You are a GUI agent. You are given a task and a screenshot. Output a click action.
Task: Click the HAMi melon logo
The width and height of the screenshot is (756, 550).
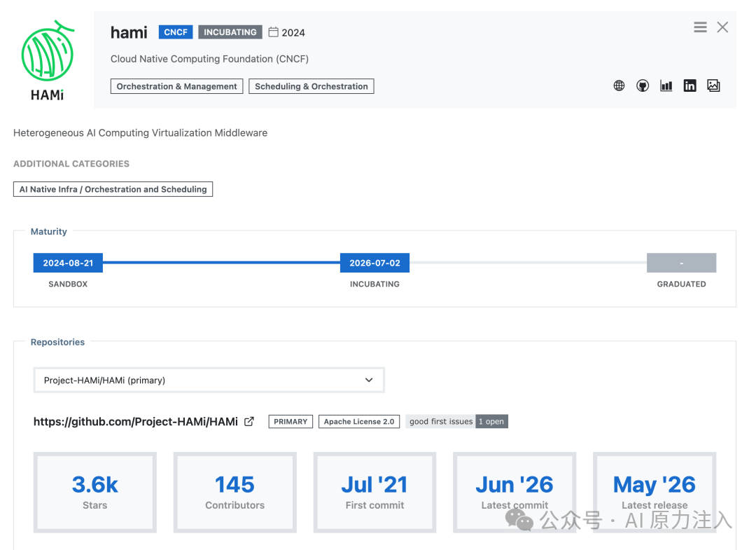pyautogui.click(x=48, y=60)
